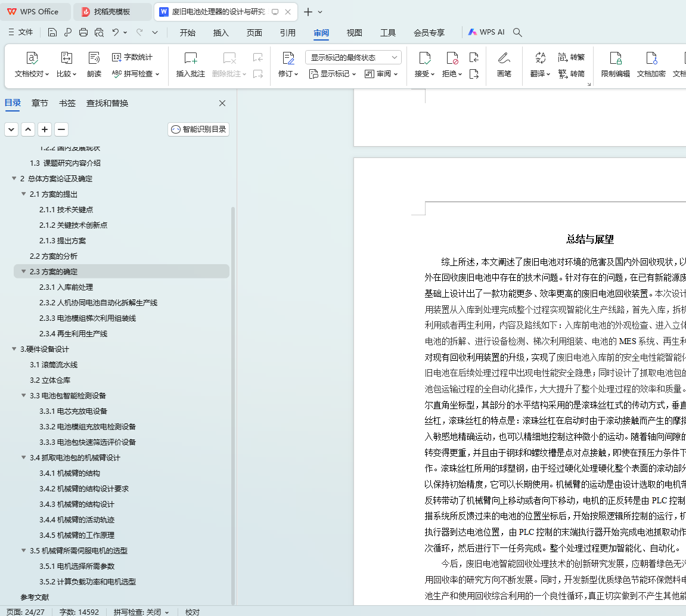Click the 比较 compare documents icon
The width and height of the screenshot is (686, 616).
[67, 64]
